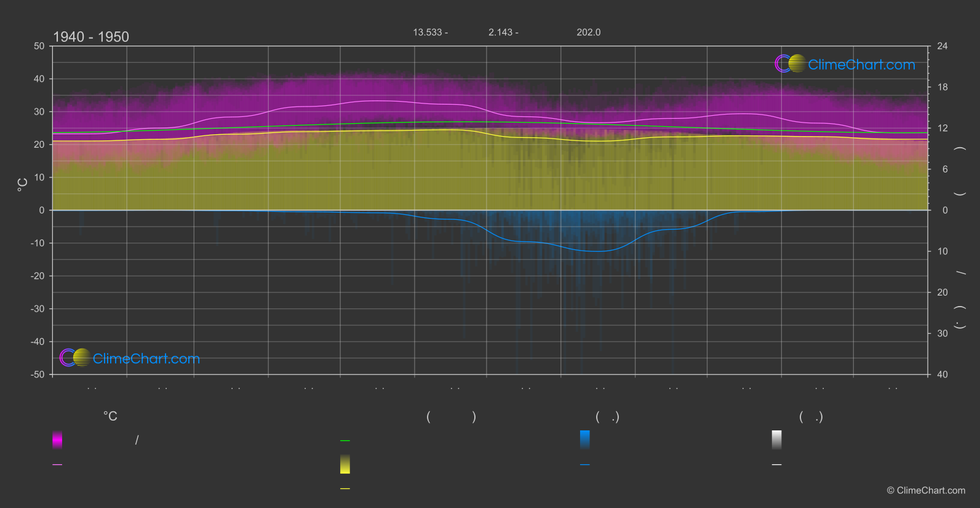Click the 202.0 value in the header
Image resolution: width=980 pixels, height=508 pixels.
[x=589, y=32]
